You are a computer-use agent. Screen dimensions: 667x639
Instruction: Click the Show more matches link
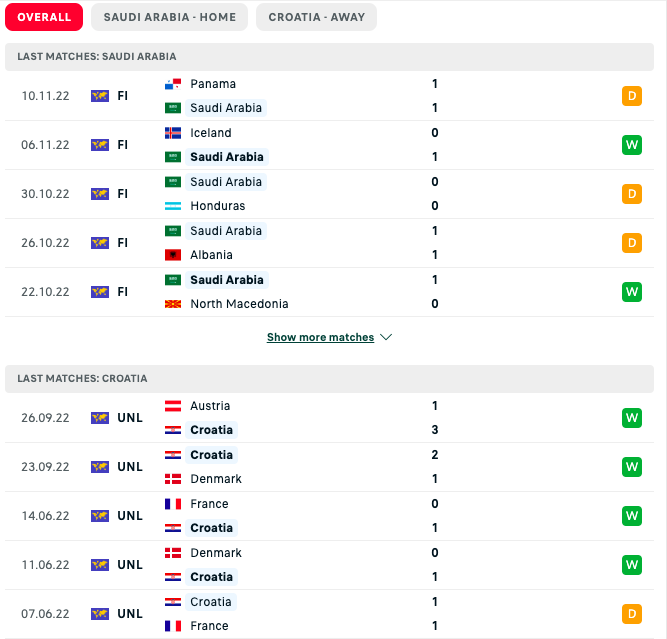[320, 338]
